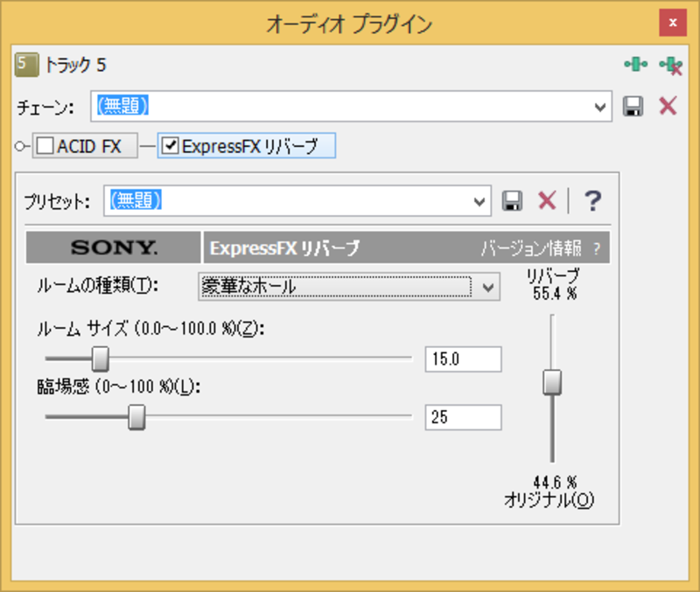Screen dimensions: 700x592
Task: Click the SONY logo banner
Action: 114,247
